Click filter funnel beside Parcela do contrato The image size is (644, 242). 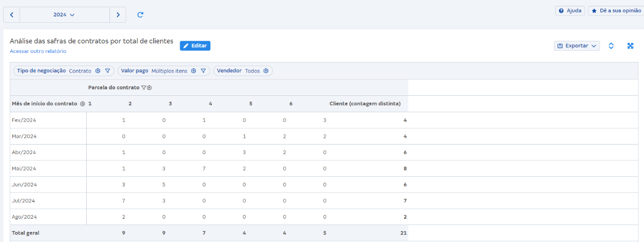(x=143, y=88)
